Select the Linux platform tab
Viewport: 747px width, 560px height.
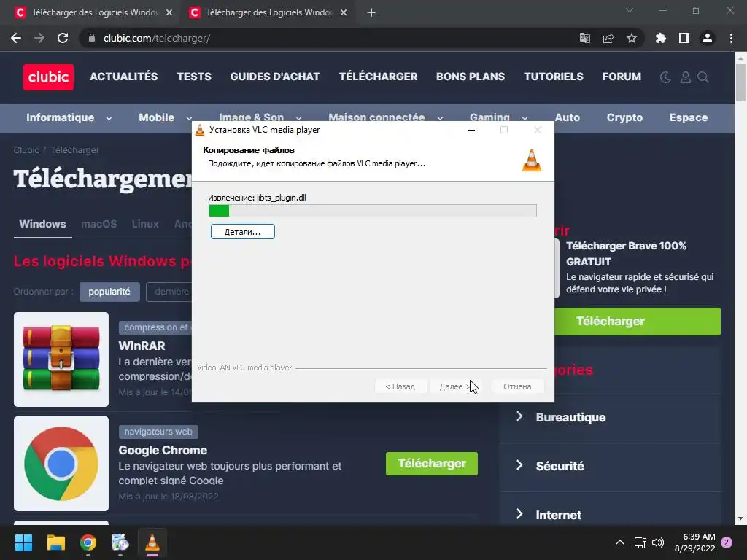(x=145, y=224)
